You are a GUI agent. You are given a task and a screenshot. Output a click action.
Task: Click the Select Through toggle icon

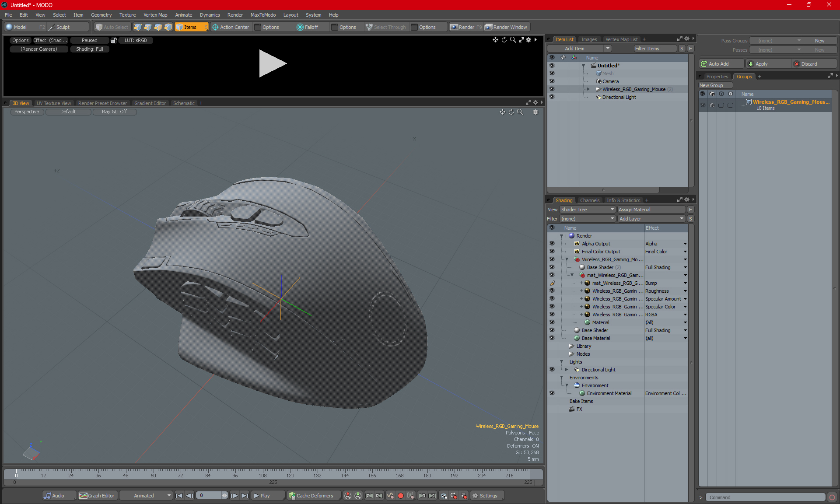(370, 27)
